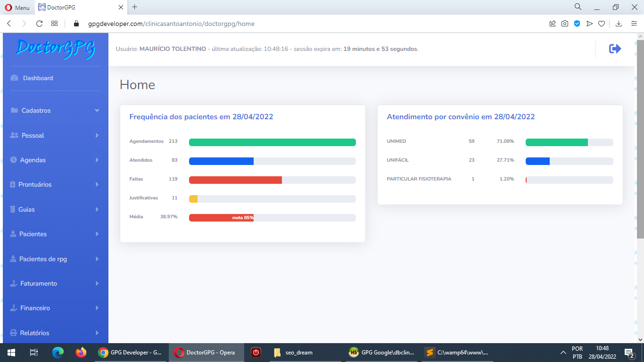
Task: Collapse the Cadastros menu chevron
Action: point(97,111)
